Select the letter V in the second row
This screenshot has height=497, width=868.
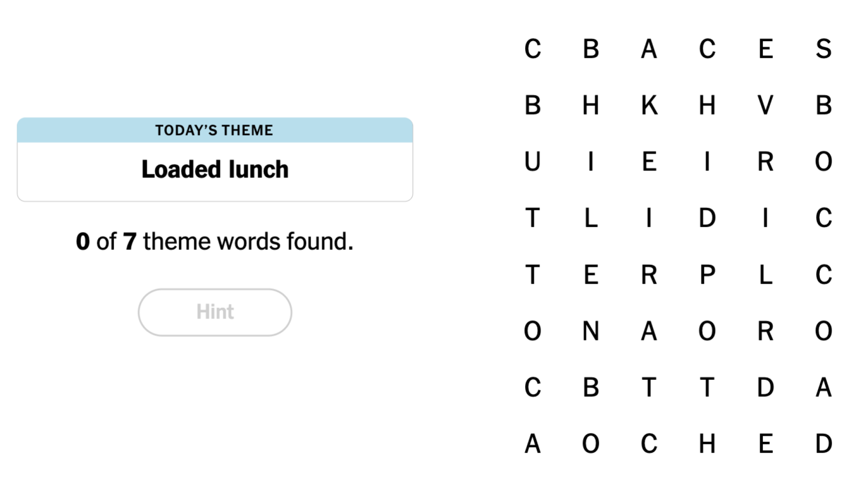(x=766, y=105)
